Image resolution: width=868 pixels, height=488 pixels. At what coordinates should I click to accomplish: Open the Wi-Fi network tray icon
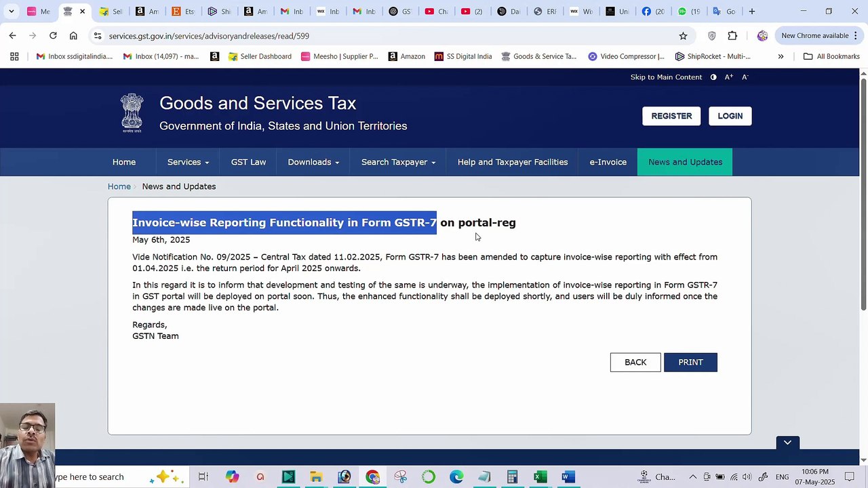click(734, 477)
